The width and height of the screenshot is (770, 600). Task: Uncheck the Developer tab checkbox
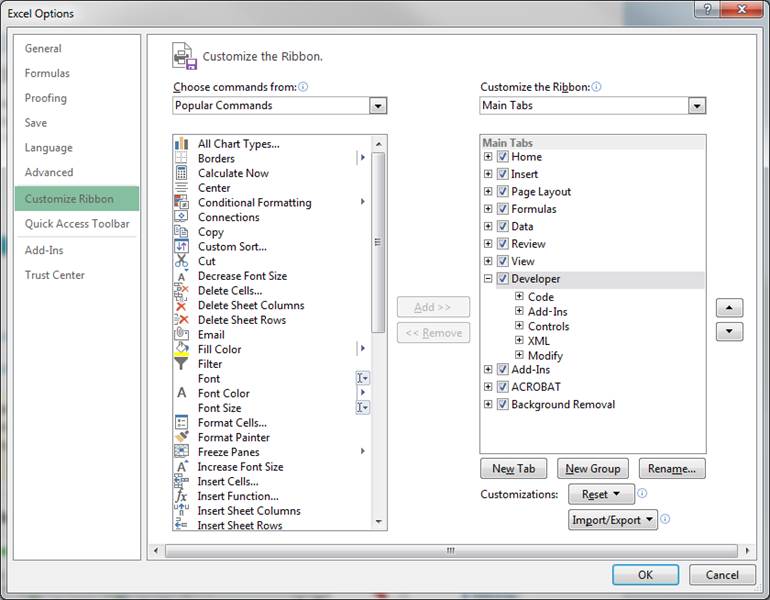click(503, 279)
